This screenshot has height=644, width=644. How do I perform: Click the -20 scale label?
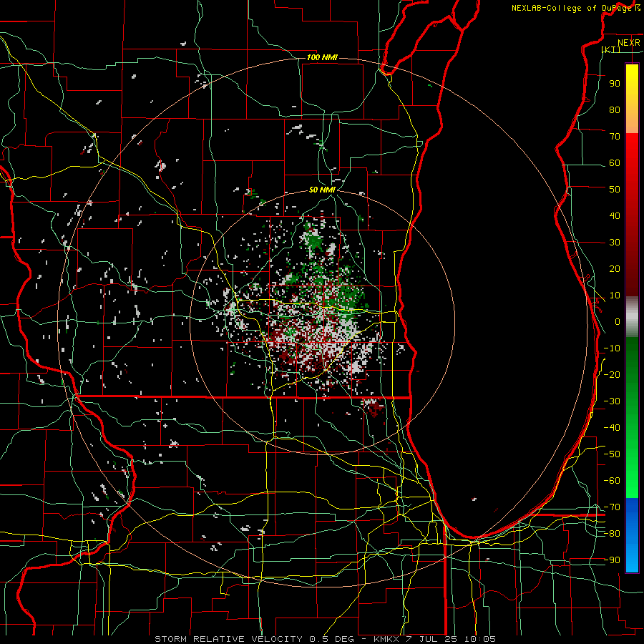612,375
